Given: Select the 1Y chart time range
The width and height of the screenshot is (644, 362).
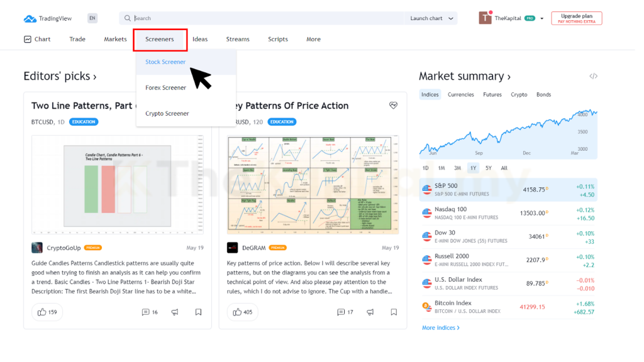Looking at the screenshot, I should pos(472,168).
